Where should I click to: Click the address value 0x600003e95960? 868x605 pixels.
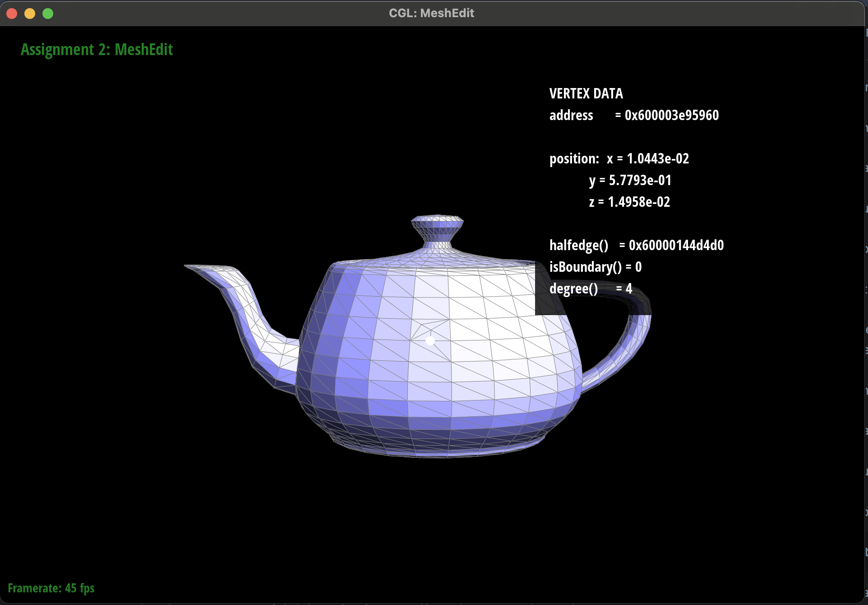tap(671, 115)
